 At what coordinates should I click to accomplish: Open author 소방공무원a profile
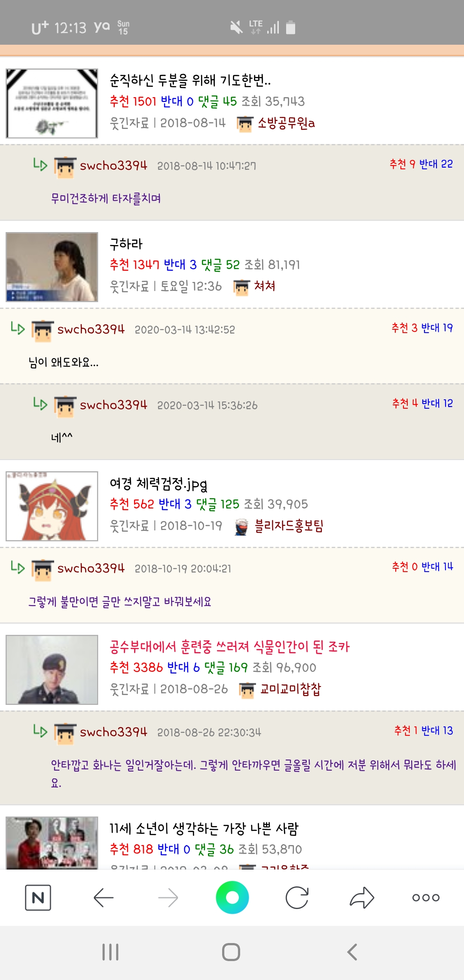[x=286, y=123]
